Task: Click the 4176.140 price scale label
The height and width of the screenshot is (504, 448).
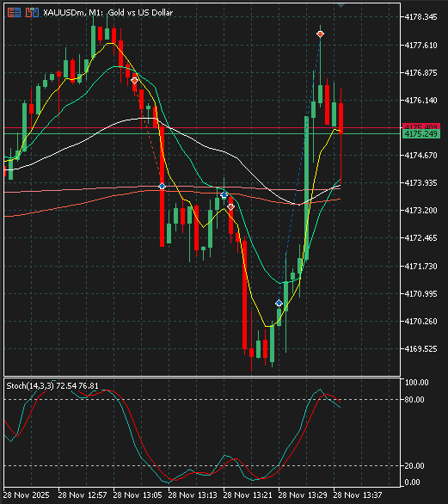Action: pyautogui.click(x=421, y=101)
